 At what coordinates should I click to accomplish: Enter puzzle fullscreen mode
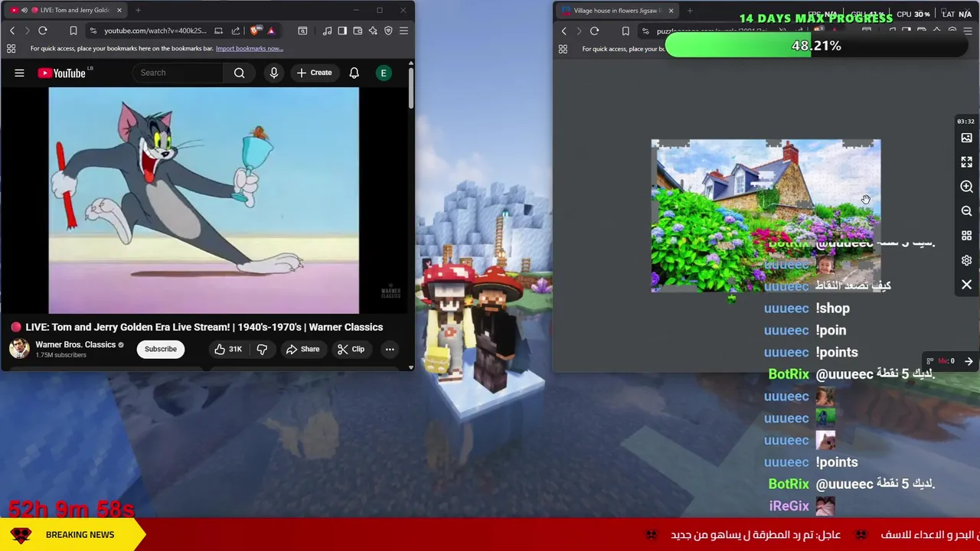click(x=966, y=162)
